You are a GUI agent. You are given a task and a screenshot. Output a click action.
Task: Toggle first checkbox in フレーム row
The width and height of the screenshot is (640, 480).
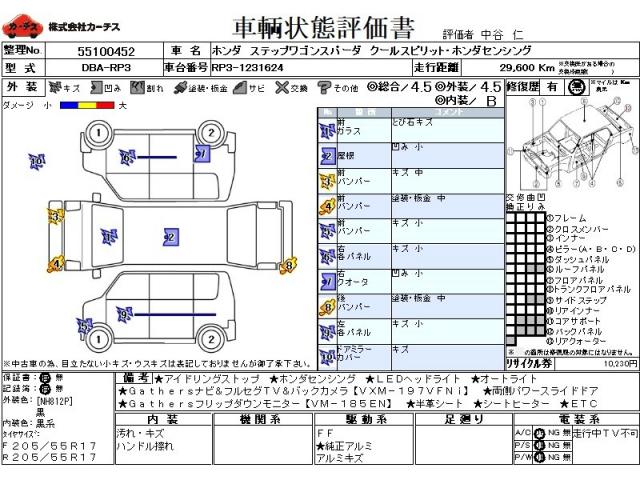click(x=511, y=217)
